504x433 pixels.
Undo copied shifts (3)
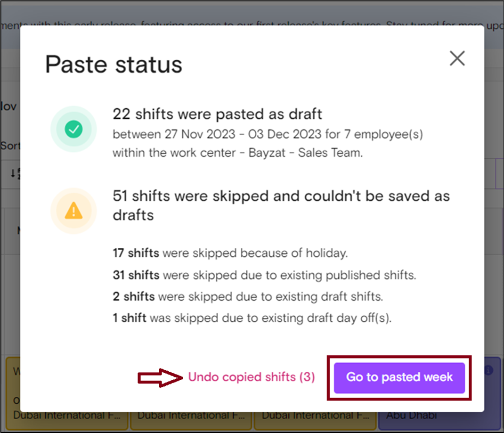252,377
